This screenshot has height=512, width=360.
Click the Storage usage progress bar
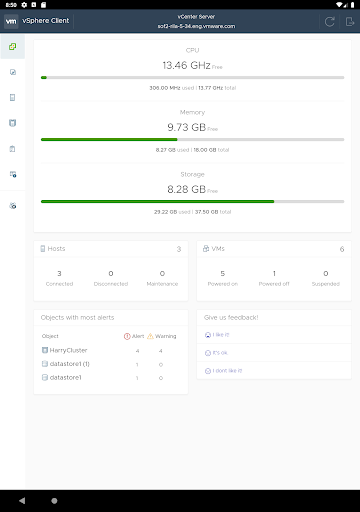[192, 202]
